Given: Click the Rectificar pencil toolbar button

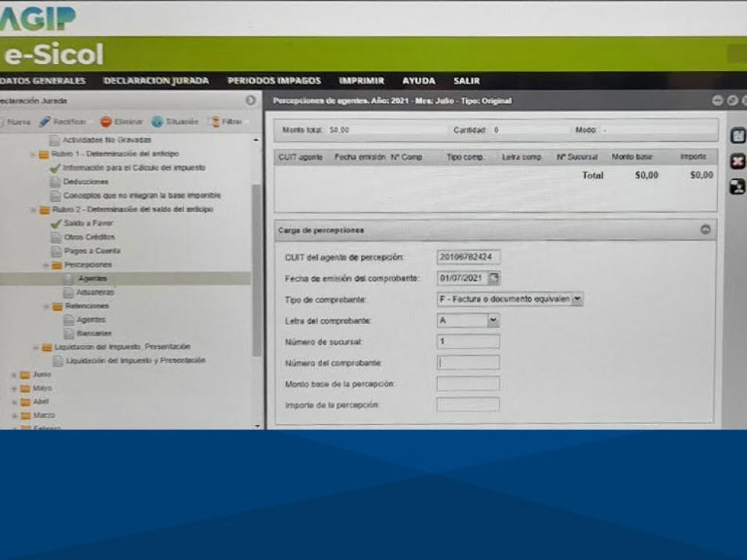Looking at the screenshot, I should (63, 121).
